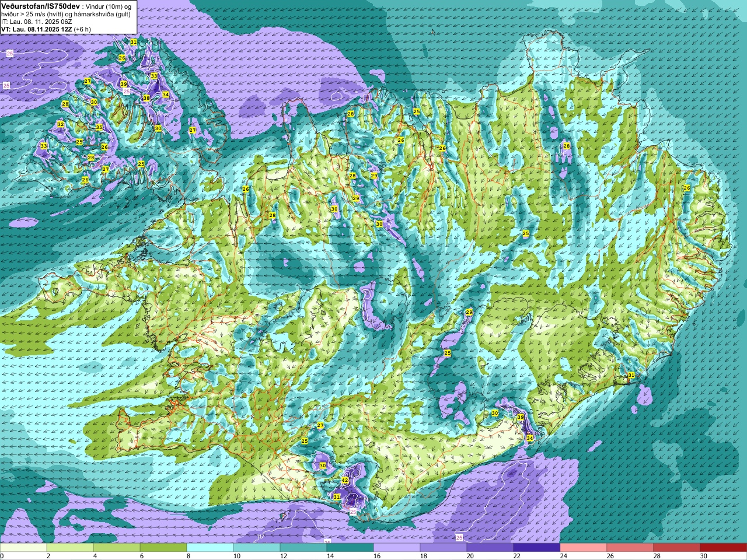
Task: Click the legend scale tick label 20
Action: click(x=470, y=556)
